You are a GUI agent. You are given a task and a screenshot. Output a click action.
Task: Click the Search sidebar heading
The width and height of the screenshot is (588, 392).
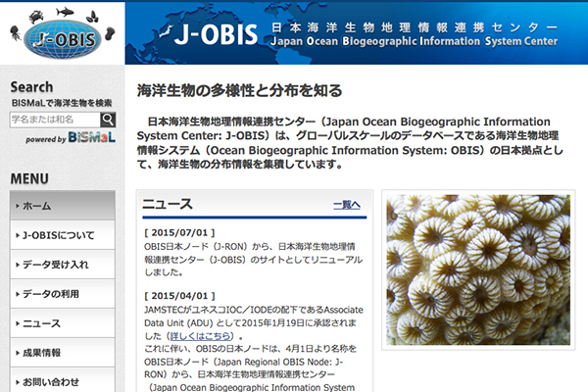[31, 87]
